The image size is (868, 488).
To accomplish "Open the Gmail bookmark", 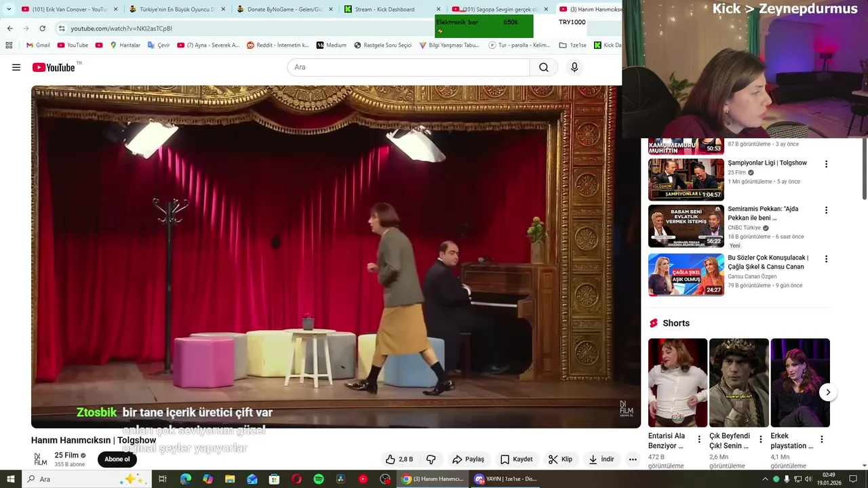I will [38, 45].
